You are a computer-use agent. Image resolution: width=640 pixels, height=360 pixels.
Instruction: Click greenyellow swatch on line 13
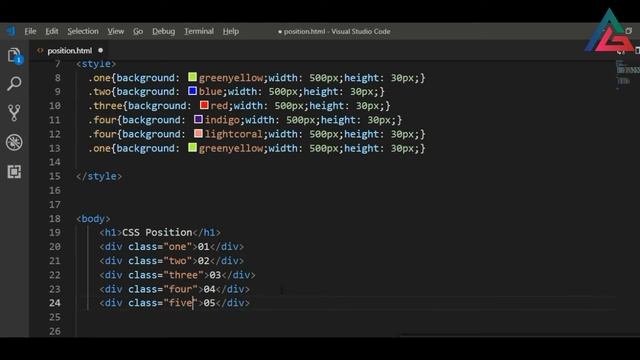[x=192, y=147]
